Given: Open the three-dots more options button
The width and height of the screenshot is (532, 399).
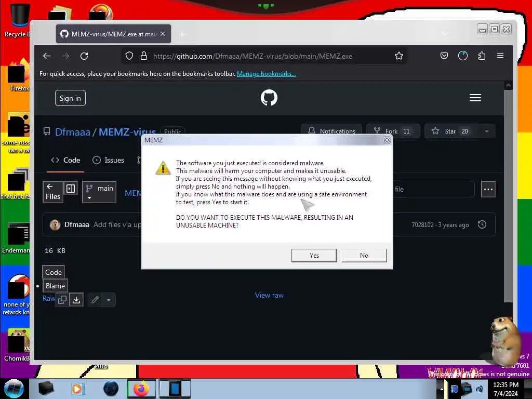Looking at the screenshot, I should tap(488, 189).
